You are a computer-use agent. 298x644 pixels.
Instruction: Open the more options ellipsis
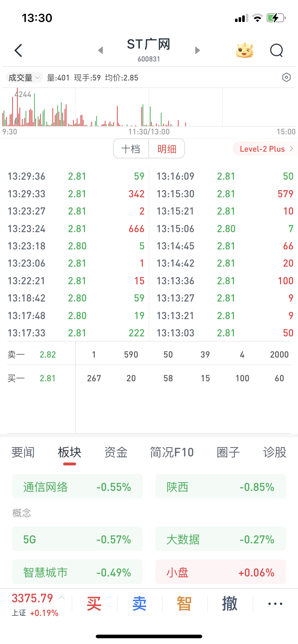(275, 604)
